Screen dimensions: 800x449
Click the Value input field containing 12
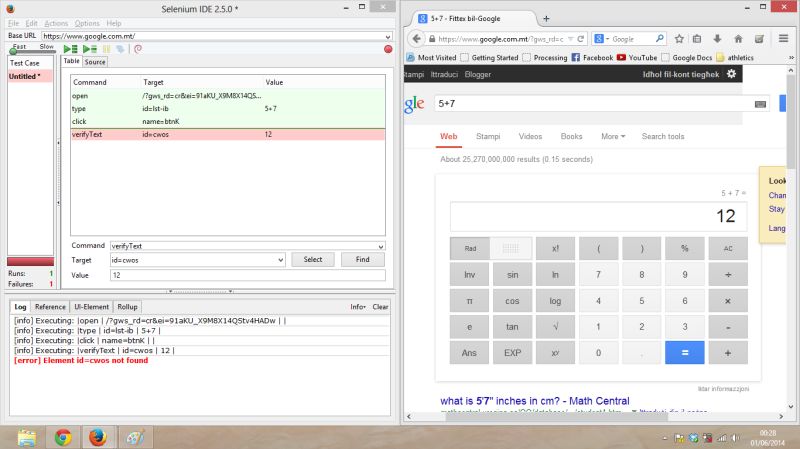pyautogui.click(x=247, y=275)
